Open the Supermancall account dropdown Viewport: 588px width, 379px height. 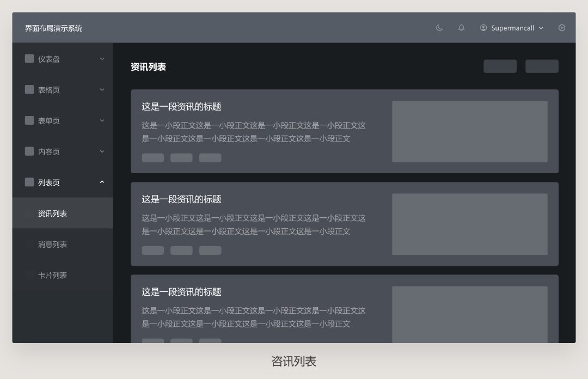coord(512,28)
